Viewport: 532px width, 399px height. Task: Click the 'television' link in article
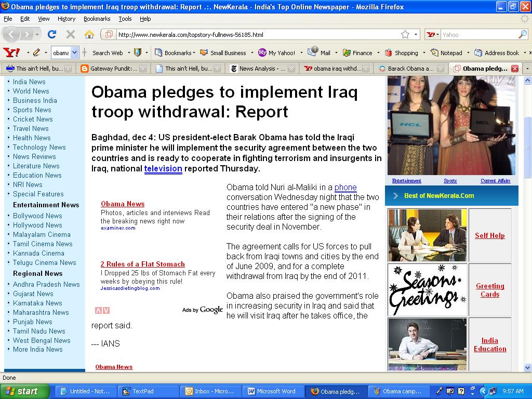pos(163,168)
